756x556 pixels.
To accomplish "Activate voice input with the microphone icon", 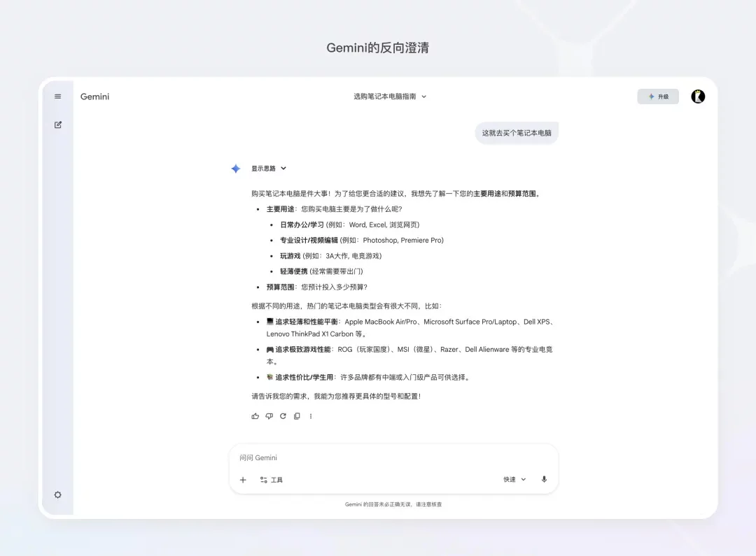I will [544, 480].
